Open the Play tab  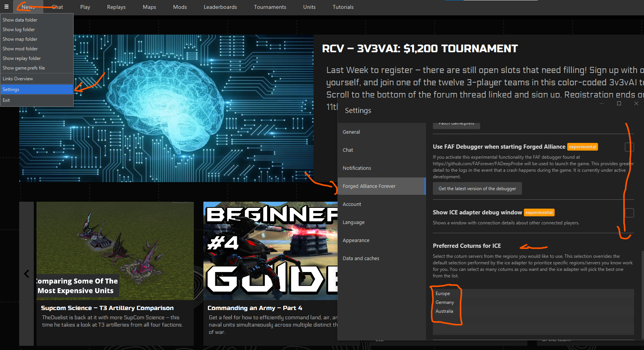(85, 7)
